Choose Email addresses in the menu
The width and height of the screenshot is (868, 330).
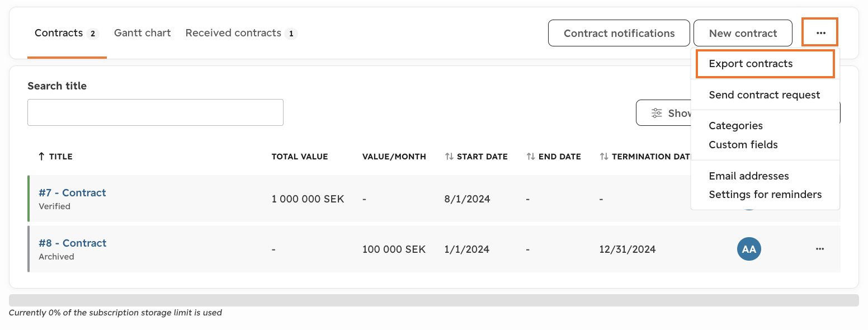click(x=749, y=176)
